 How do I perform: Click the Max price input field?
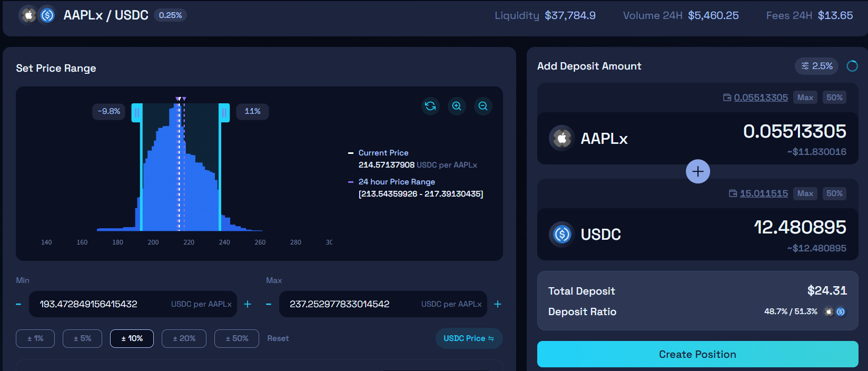coord(383,304)
